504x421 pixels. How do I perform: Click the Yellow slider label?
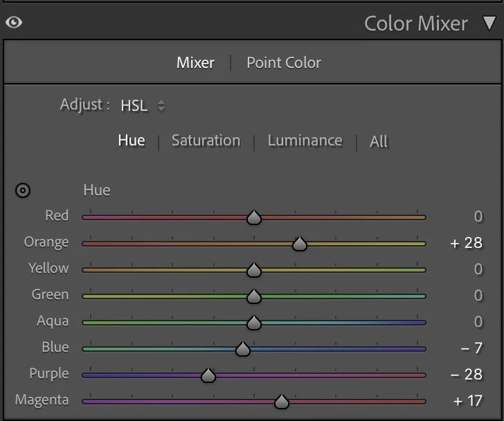(x=48, y=269)
